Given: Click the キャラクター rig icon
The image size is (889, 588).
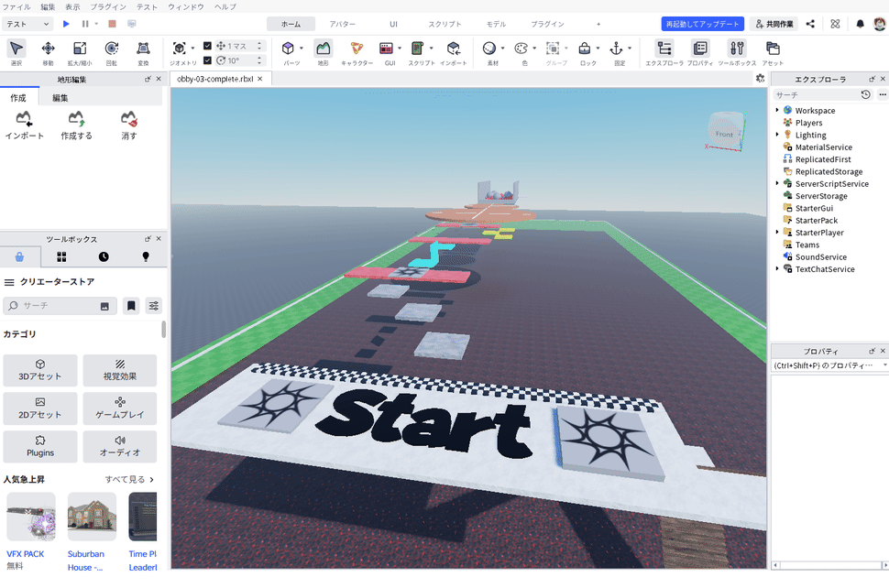Looking at the screenshot, I should coord(357,49).
